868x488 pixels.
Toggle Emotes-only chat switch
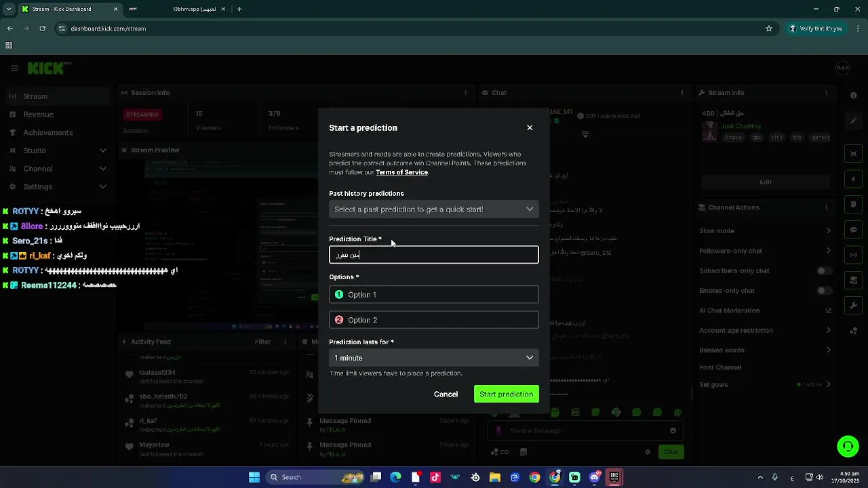pos(823,291)
